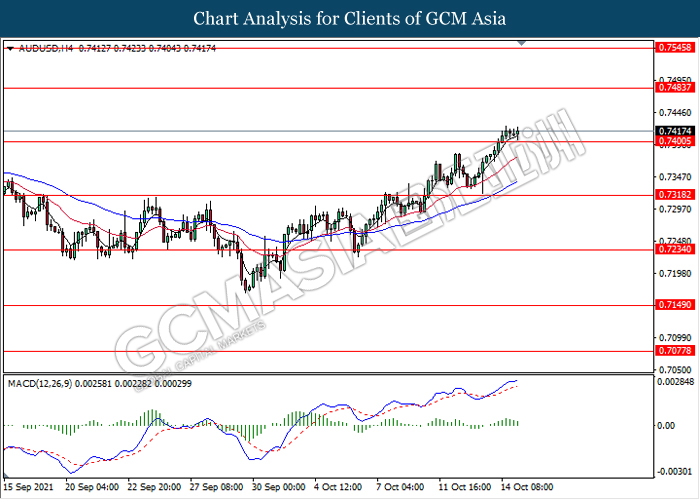Viewport: 700px width, 500px height.
Task: Select the 0.71490 price level label
Action: pyautogui.click(x=675, y=305)
